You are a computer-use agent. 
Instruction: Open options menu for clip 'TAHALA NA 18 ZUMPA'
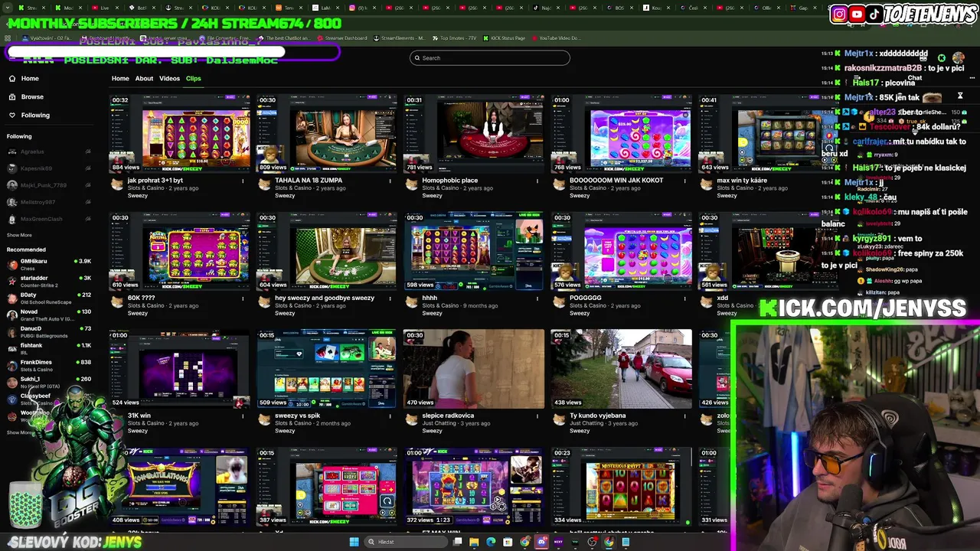[x=390, y=181]
